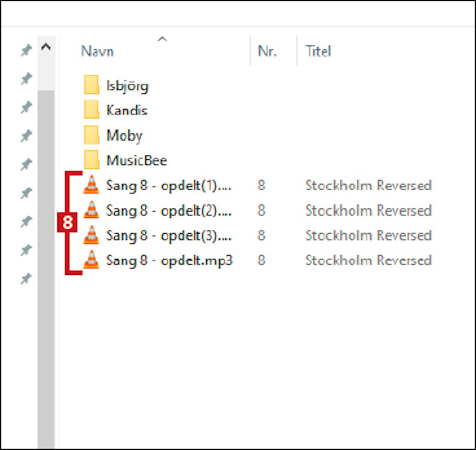Click the bottom pin icon in sidebar
Image resolution: width=476 pixels, height=450 pixels.
(x=26, y=279)
